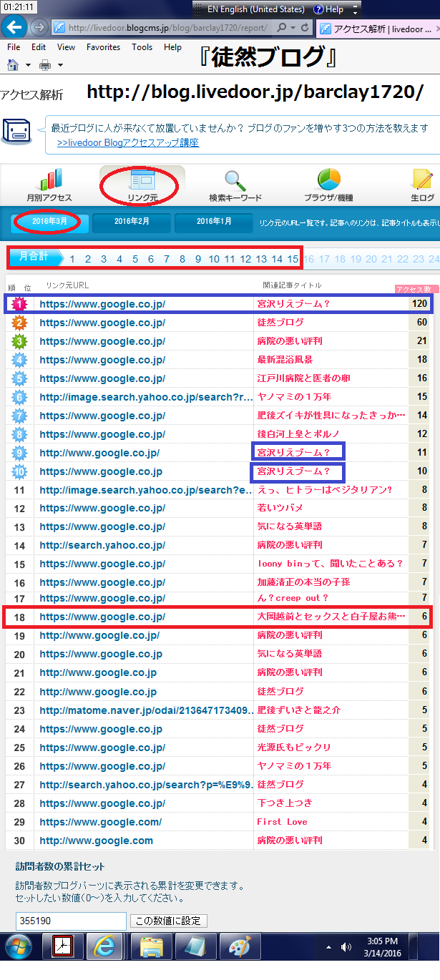Click the volume speaker tray icon

[x=346, y=946]
